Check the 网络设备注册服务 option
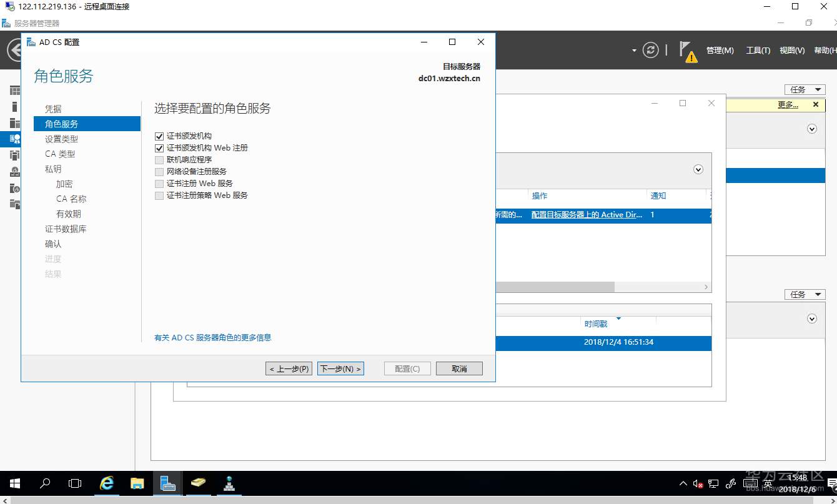 [159, 171]
